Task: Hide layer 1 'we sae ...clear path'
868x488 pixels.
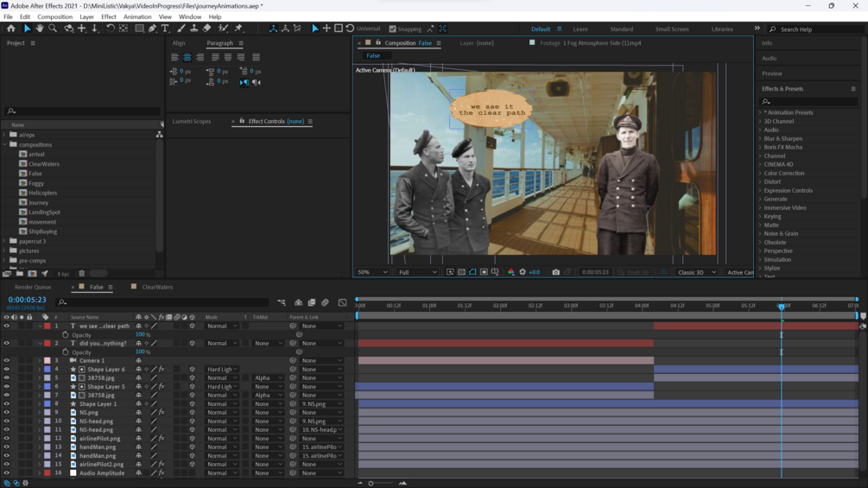Action: tap(7, 326)
